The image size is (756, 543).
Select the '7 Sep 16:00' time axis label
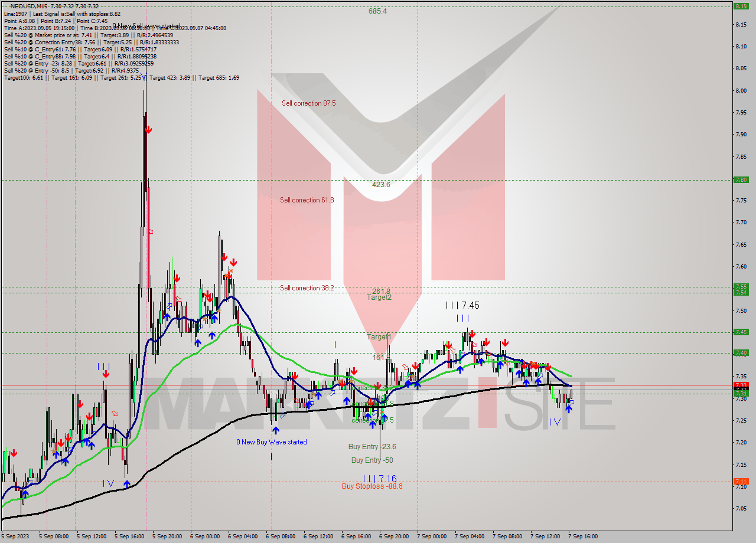[584, 537]
